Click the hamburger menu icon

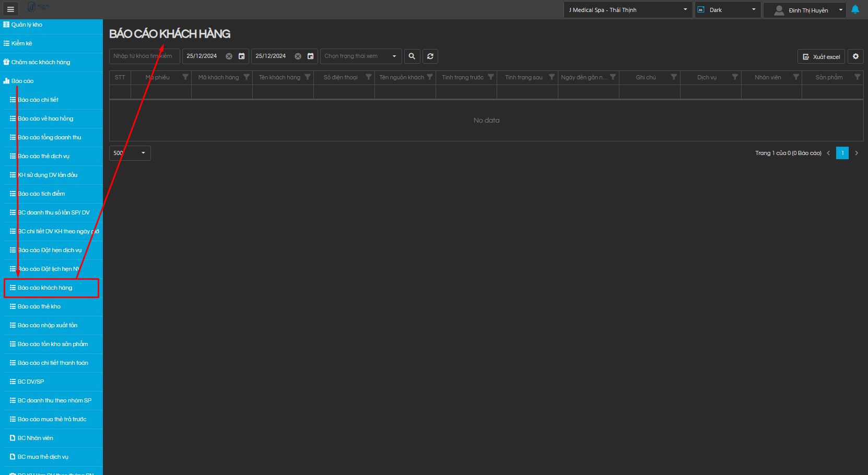pyautogui.click(x=10, y=9)
